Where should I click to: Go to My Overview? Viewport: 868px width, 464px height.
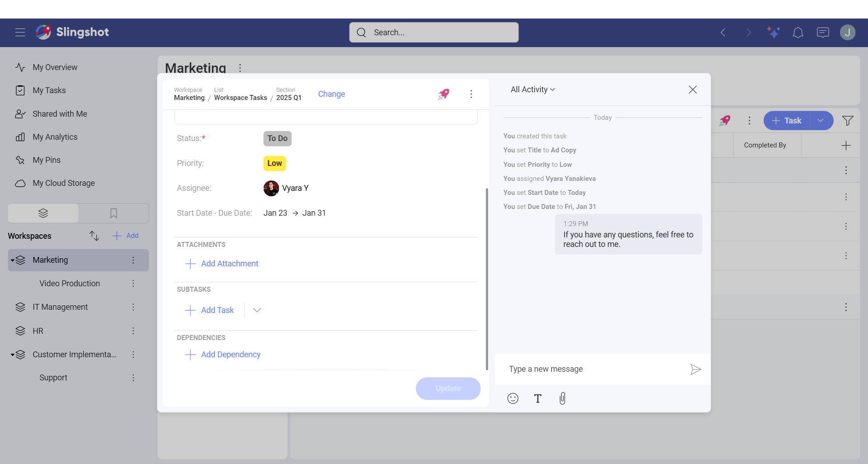[x=55, y=67]
